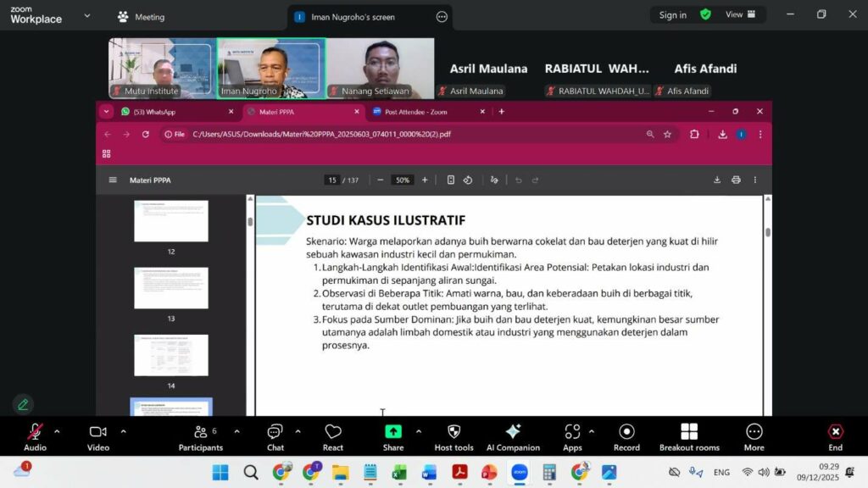Download the PDF using the download icon
This screenshot has height=488, width=868.
click(x=716, y=180)
